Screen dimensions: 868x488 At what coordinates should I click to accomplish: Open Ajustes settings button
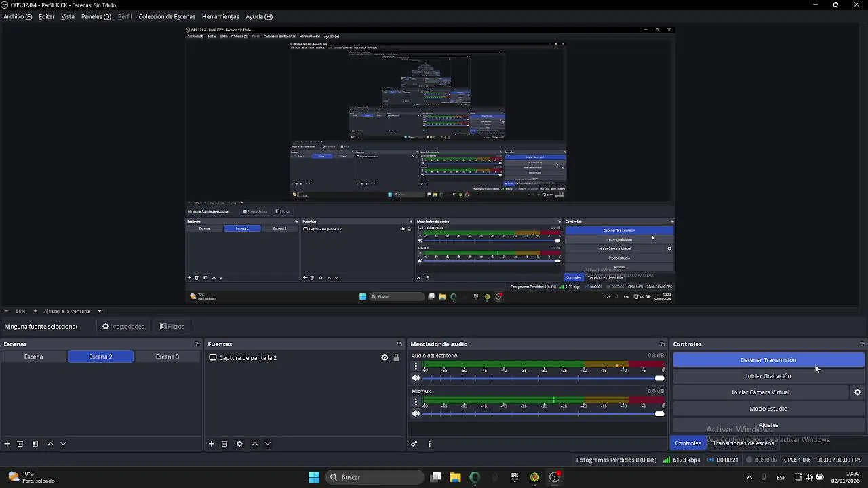coord(768,425)
